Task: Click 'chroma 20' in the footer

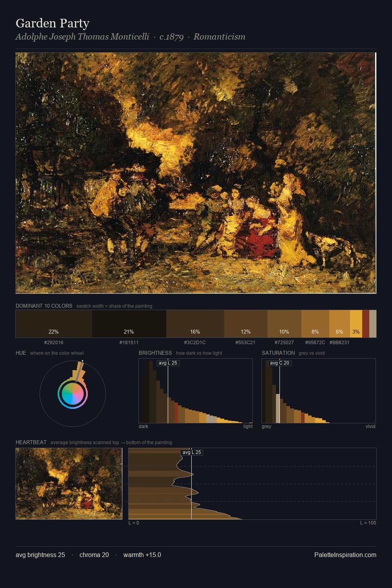Action: pyautogui.click(x=94, y=555)
